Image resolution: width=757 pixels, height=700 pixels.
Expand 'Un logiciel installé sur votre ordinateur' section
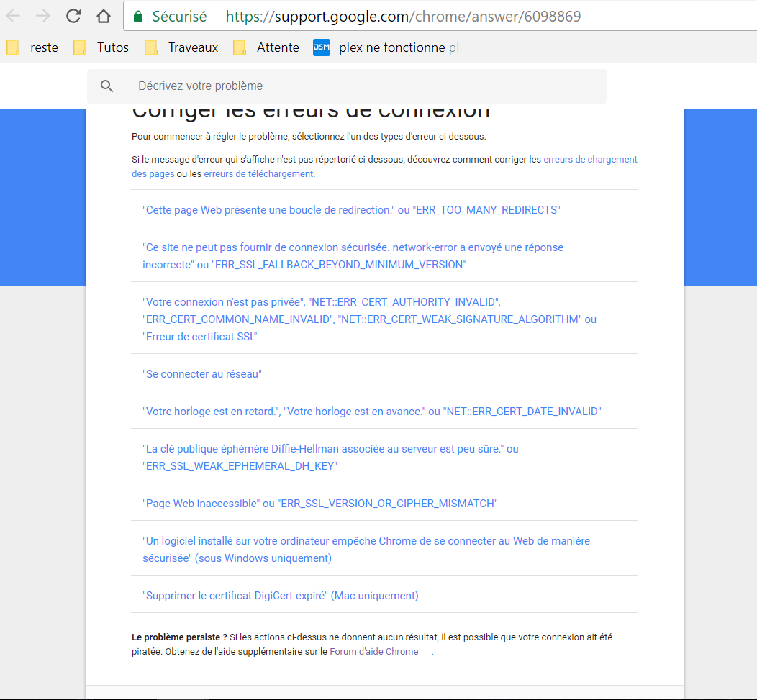tap(384, 550)
